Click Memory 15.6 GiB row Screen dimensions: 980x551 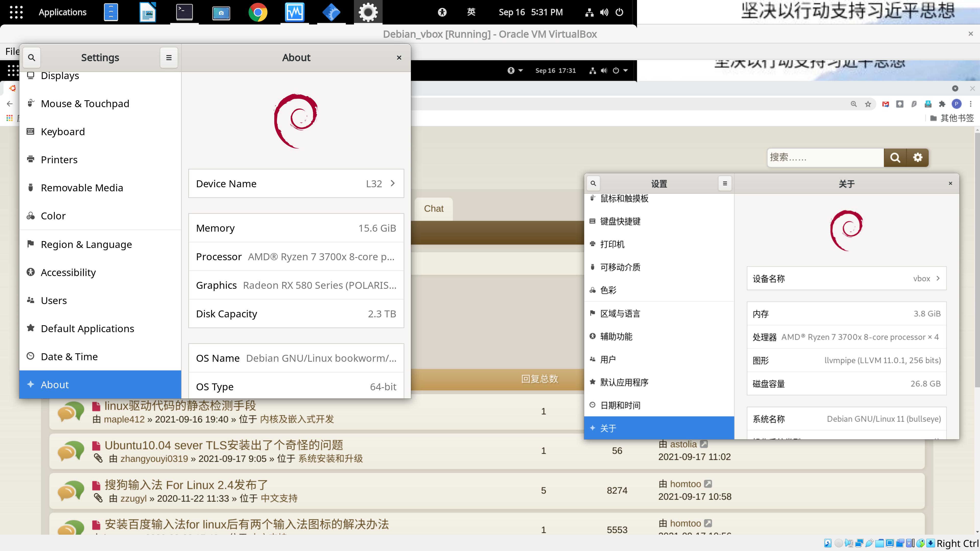coord(296,228)
